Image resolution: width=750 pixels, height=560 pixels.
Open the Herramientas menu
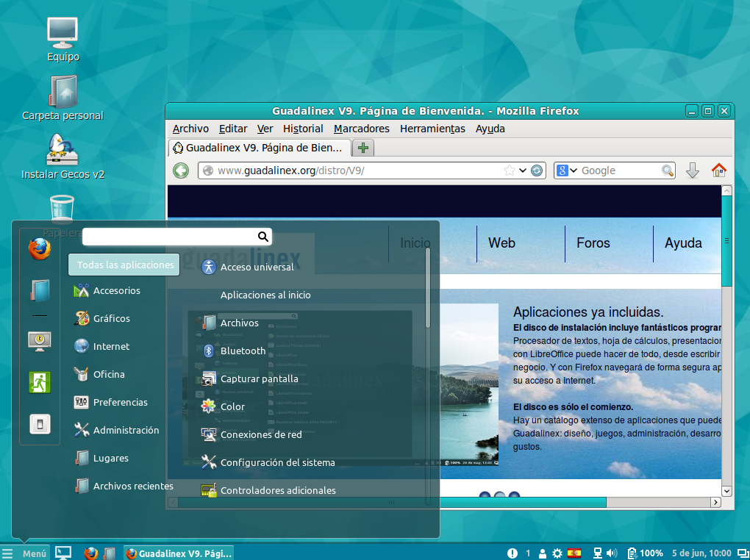[432, 129]
